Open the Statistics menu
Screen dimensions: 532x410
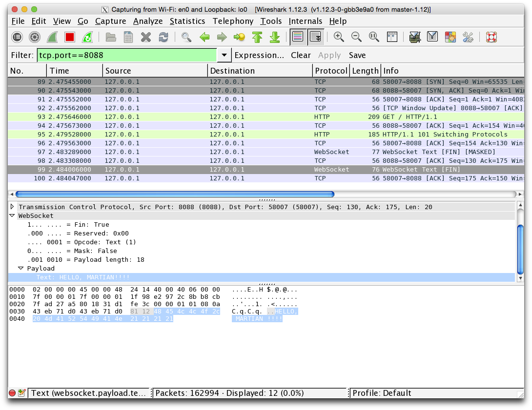(x=187, y=21)
